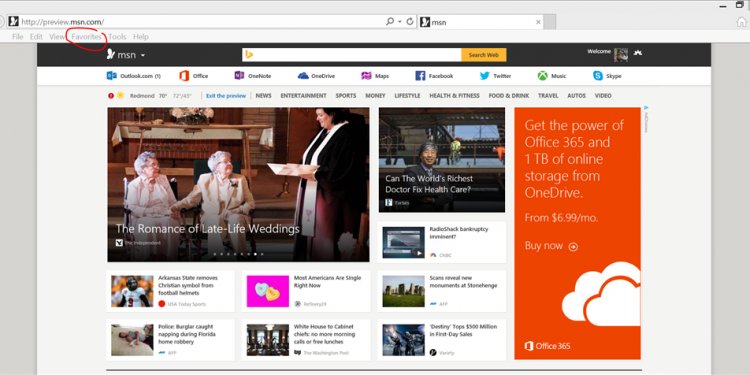Launch Skype from the services bar
The width and height of the screenshot is (750, 375).
pos(607,76)
